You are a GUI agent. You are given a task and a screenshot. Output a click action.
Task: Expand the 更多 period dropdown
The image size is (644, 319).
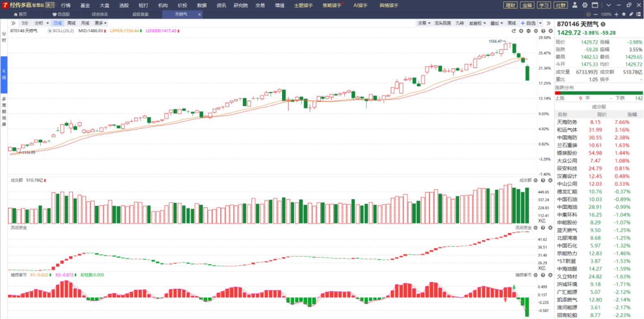[x=101, y=23]
